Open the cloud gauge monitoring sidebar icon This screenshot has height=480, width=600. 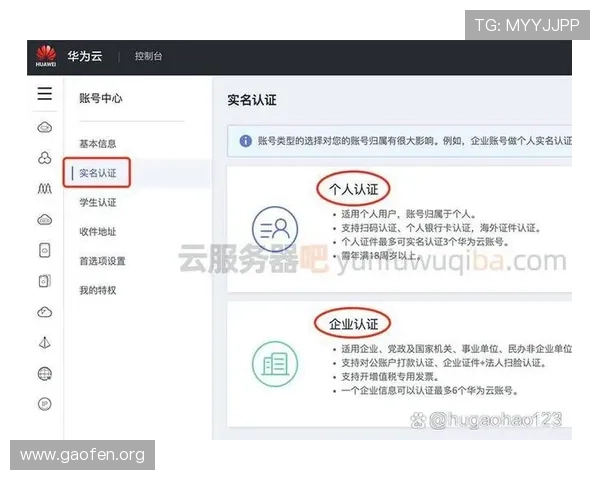point(45,312)
